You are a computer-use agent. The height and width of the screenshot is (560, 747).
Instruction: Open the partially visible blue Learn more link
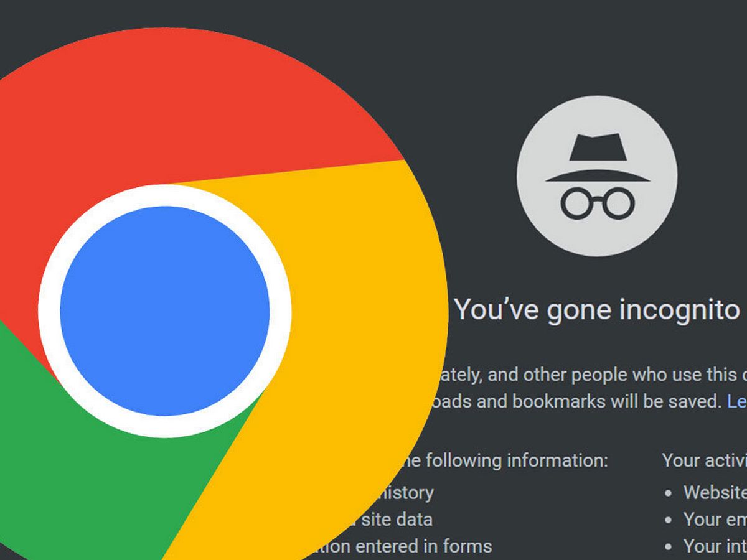click(737, 401)
